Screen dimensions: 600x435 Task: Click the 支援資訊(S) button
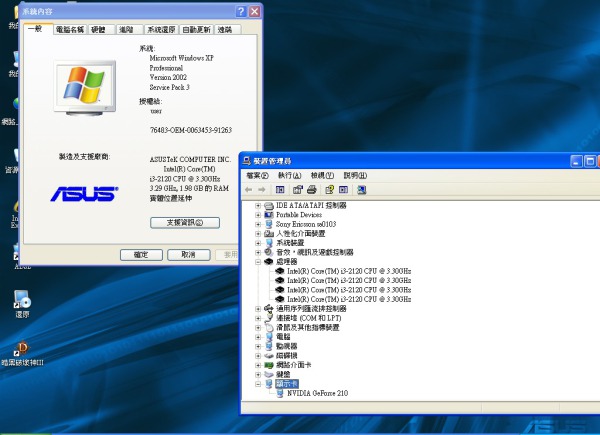(x=185, y=223)
